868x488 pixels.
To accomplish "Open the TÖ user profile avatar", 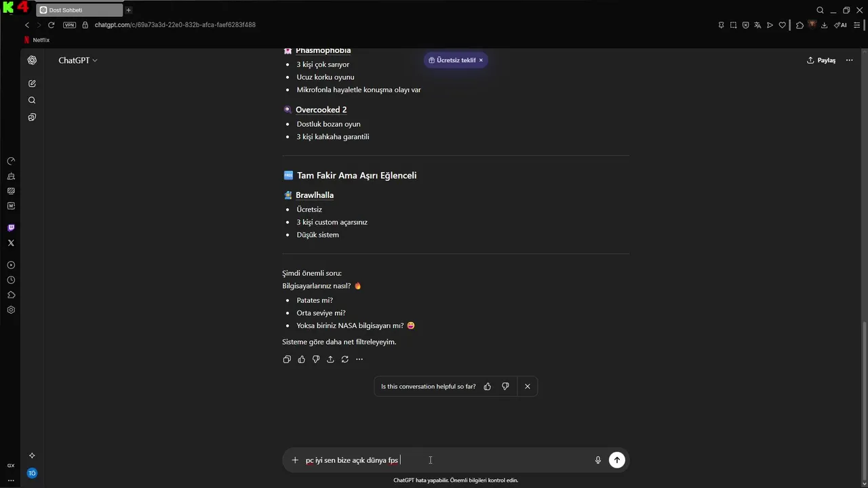I will (32, 473).
